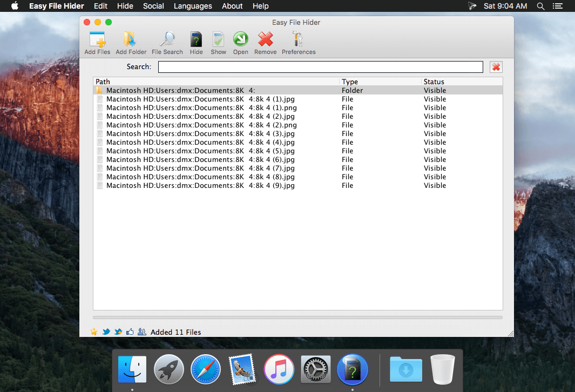Select the row for 8k 4 (8).jpg

click(298, 177)
